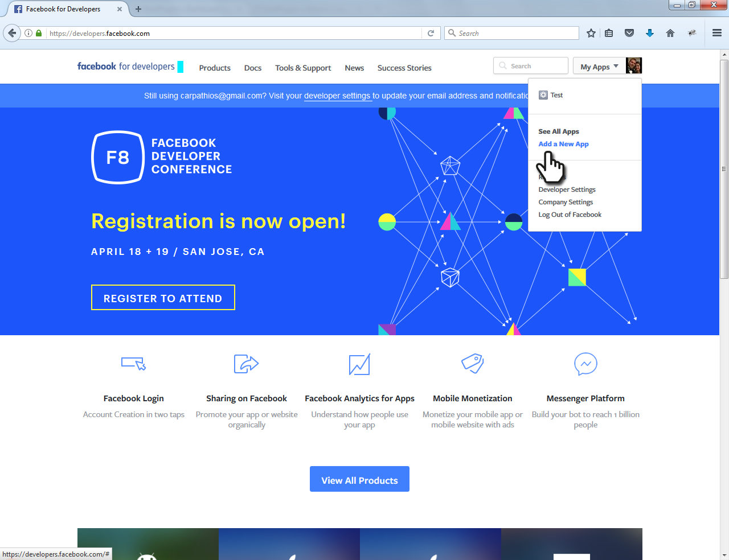This screenshot has width=729, height=560.
Task: Click the URL address bar
Action: [234, 33]
